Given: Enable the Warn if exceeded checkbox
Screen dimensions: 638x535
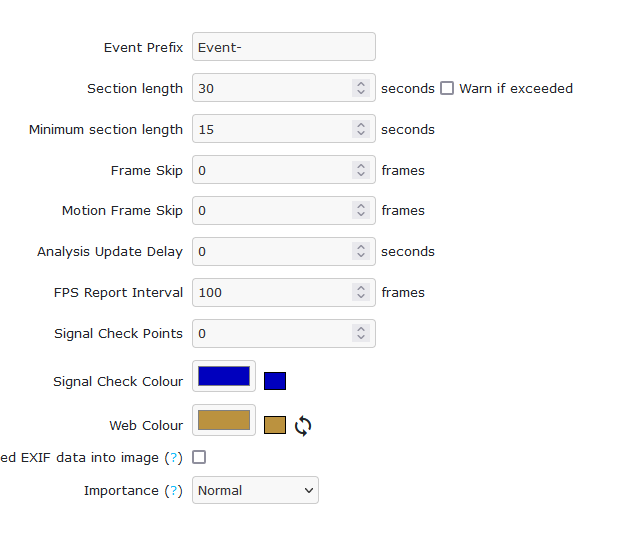Looking at the screenshot, I should point(447,88).
